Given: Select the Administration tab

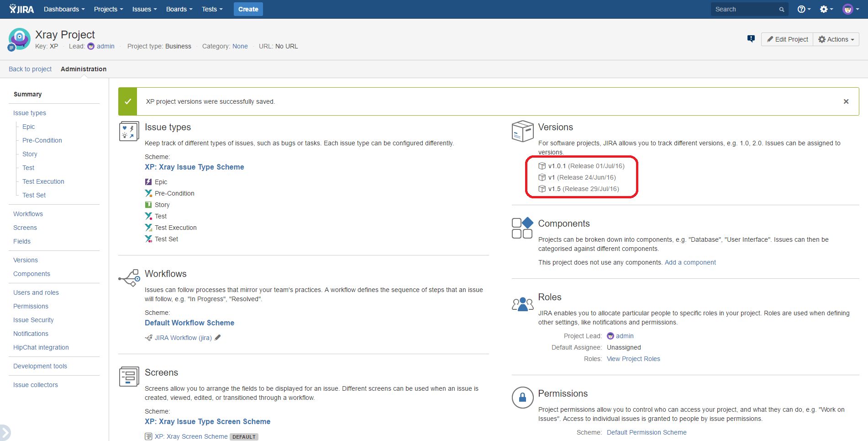Looking at the screenshot, I should click(84, 69).
